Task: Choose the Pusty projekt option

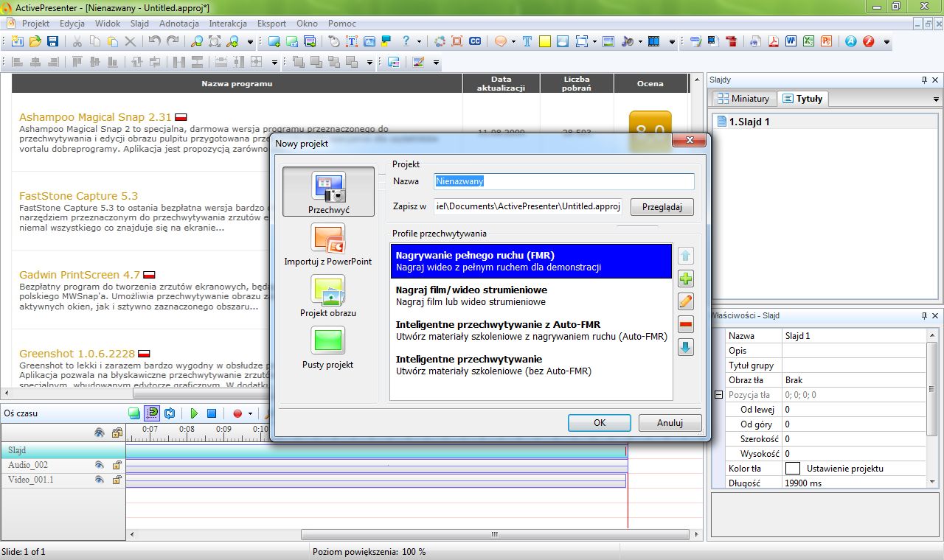Action: pos(328,348)
